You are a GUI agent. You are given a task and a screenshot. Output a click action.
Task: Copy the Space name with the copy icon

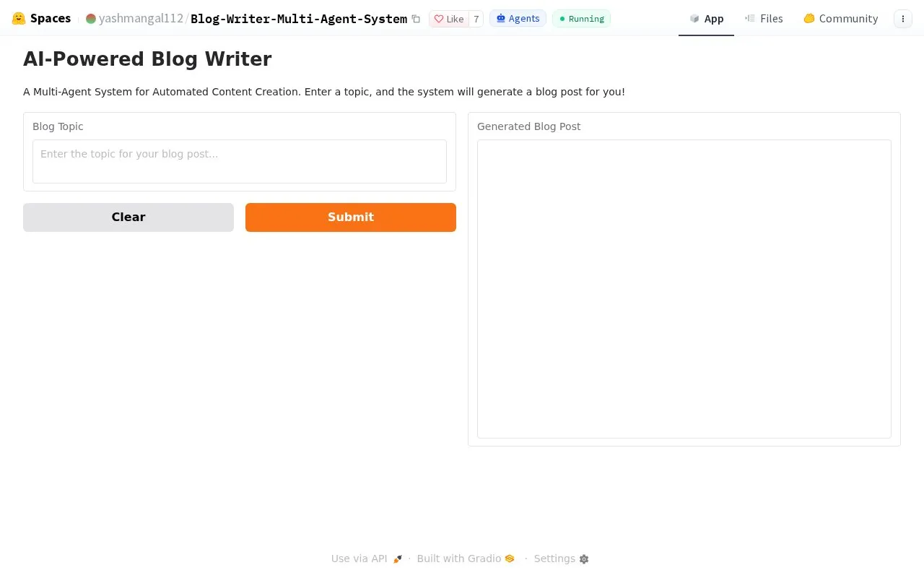416,19
